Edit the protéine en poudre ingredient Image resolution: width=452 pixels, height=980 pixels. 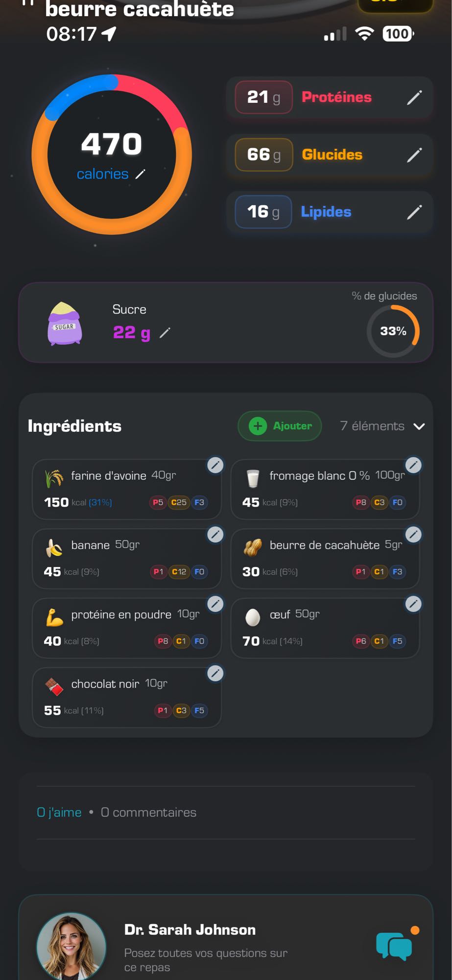pos(215,604)
